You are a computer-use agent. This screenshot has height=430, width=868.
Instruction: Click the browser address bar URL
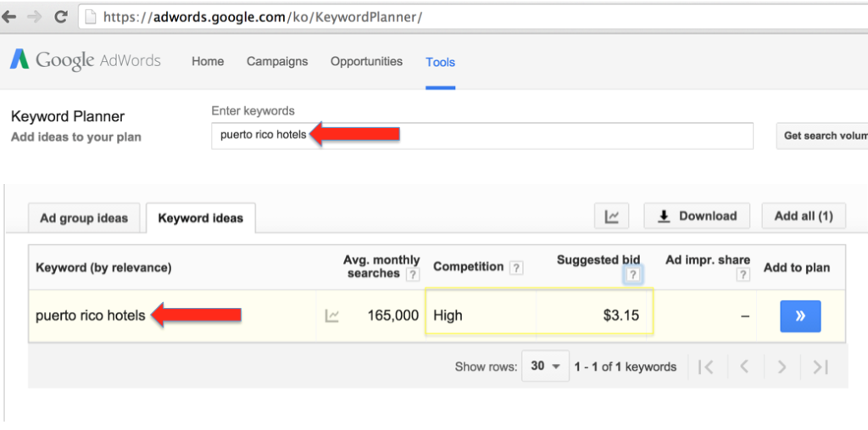tap(263, 17)
